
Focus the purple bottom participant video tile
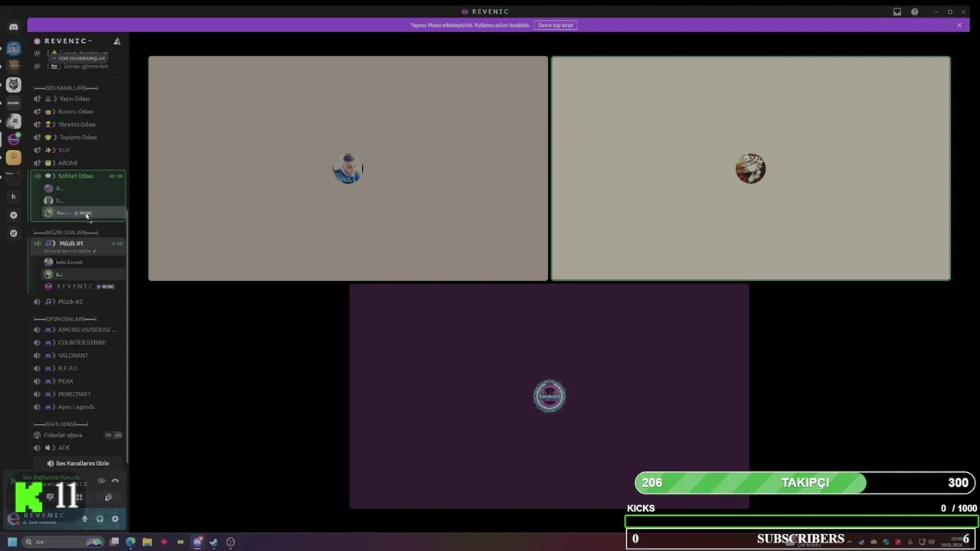point(549,396)
